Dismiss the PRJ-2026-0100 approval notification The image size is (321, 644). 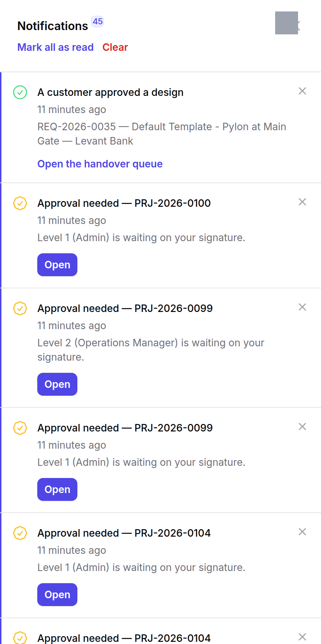pyautogui.click(x=302, y=202)
